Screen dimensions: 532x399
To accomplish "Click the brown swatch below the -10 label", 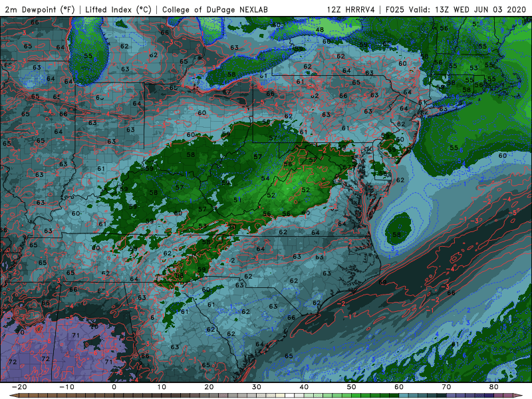I will pyautogui.click(x=71, y=396).
